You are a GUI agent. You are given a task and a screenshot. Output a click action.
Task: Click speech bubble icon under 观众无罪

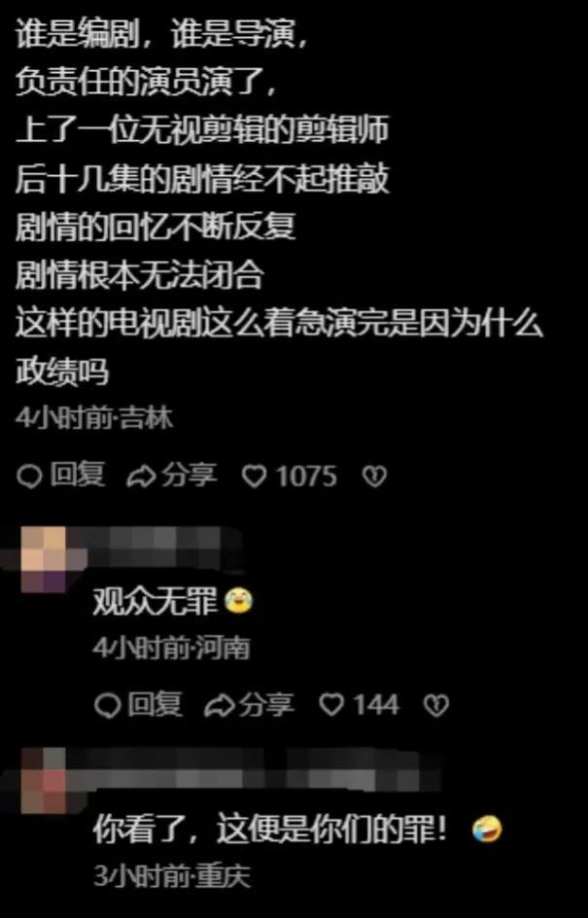(x=107, y=706)
